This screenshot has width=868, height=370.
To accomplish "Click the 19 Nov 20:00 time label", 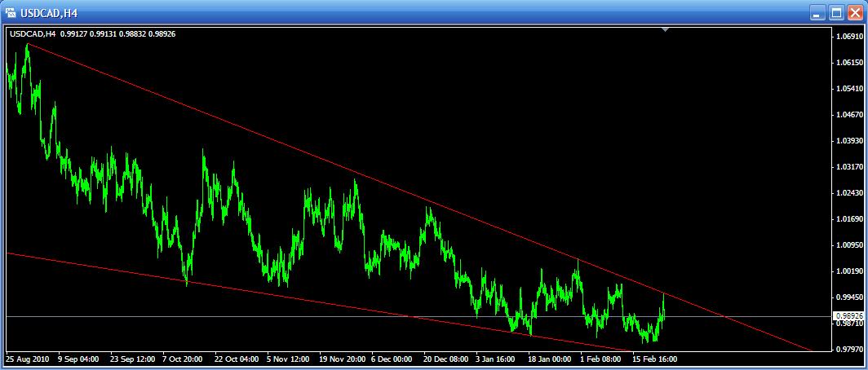I will pos(342,359).
